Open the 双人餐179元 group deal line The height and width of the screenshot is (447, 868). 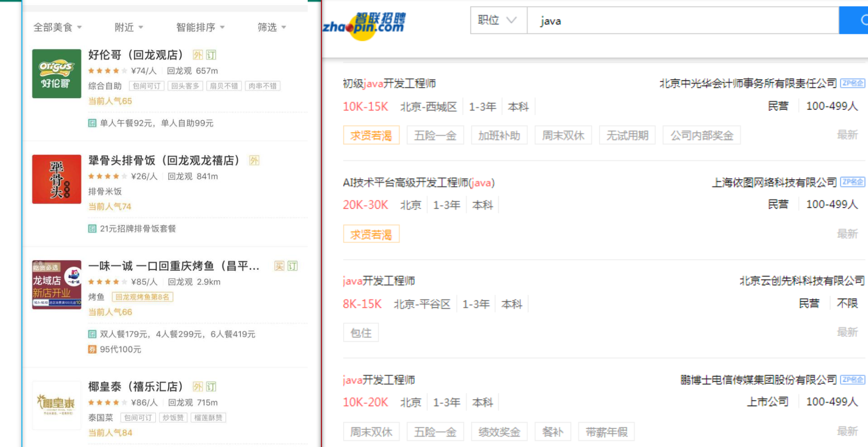click(x=177, y=334)
